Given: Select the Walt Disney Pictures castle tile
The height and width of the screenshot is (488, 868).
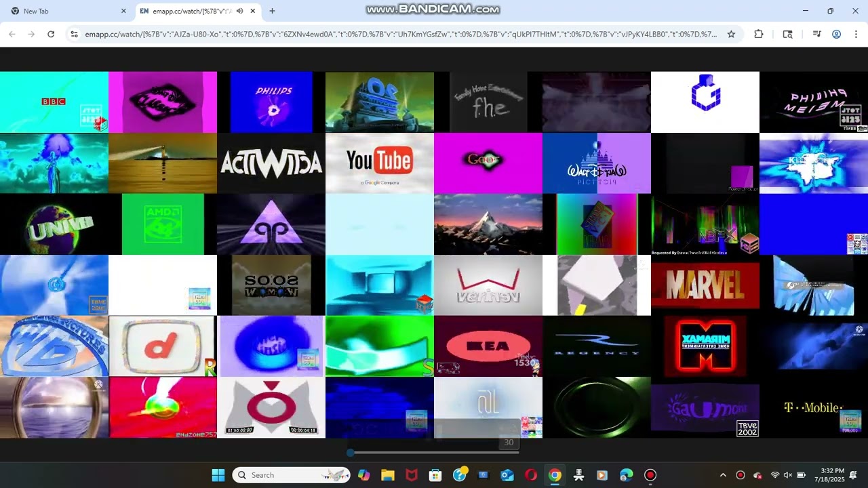Looking at the screenshot, I should [597, 163].
